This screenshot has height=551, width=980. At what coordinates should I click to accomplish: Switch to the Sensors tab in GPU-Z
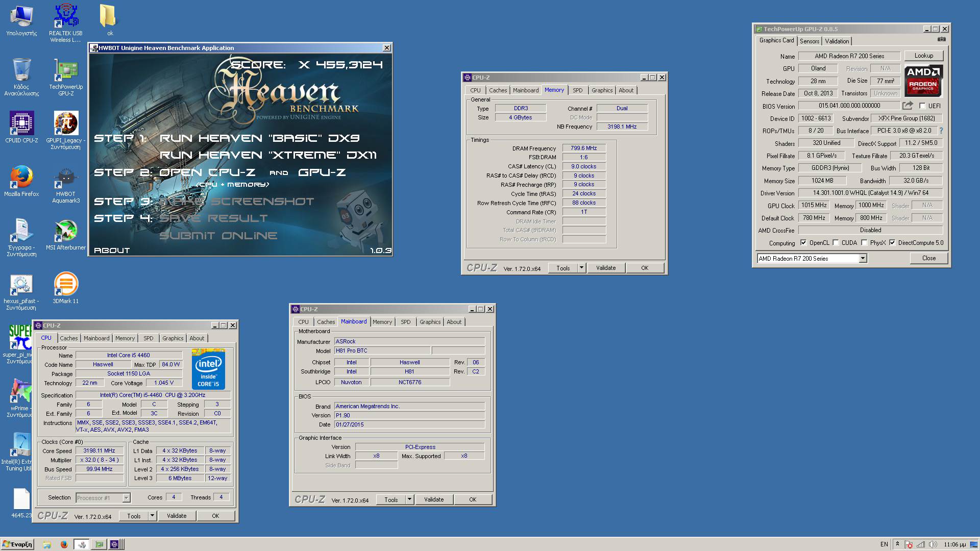810,41
